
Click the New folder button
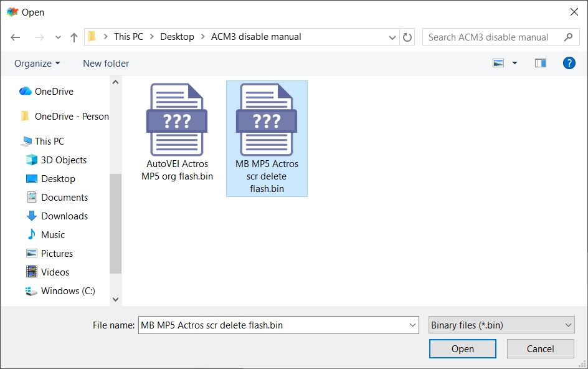coord(106,63)
